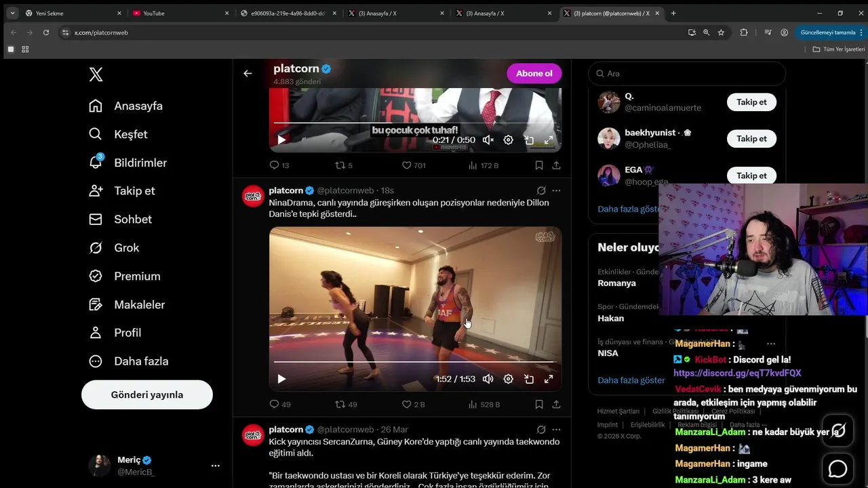Open Grok icon on 26 Mar post
The height and width of the screenshot is (488, 868).
click(x=541, y=430)
